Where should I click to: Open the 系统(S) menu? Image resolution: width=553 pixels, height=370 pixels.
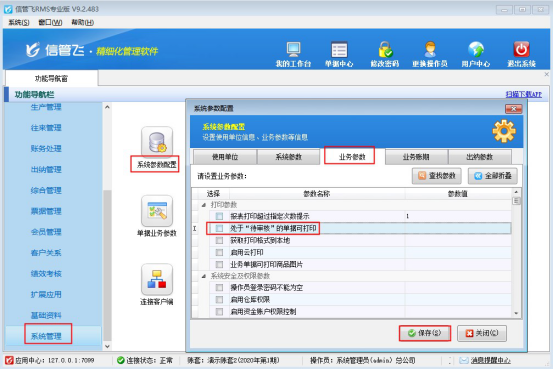tap(19, 23)
